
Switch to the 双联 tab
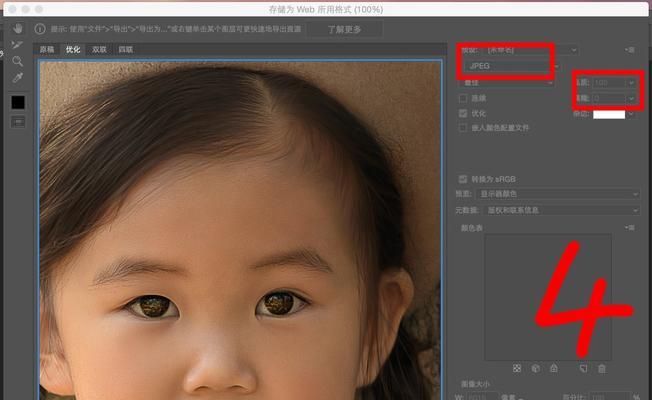tap(99, 49)
